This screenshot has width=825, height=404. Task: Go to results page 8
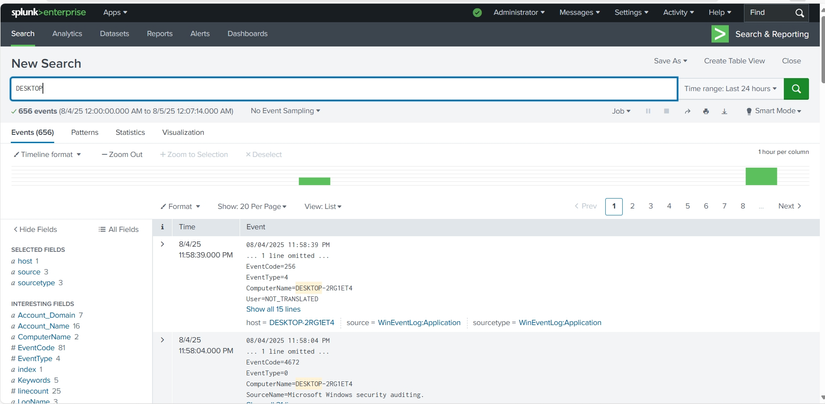pos(742,206)
